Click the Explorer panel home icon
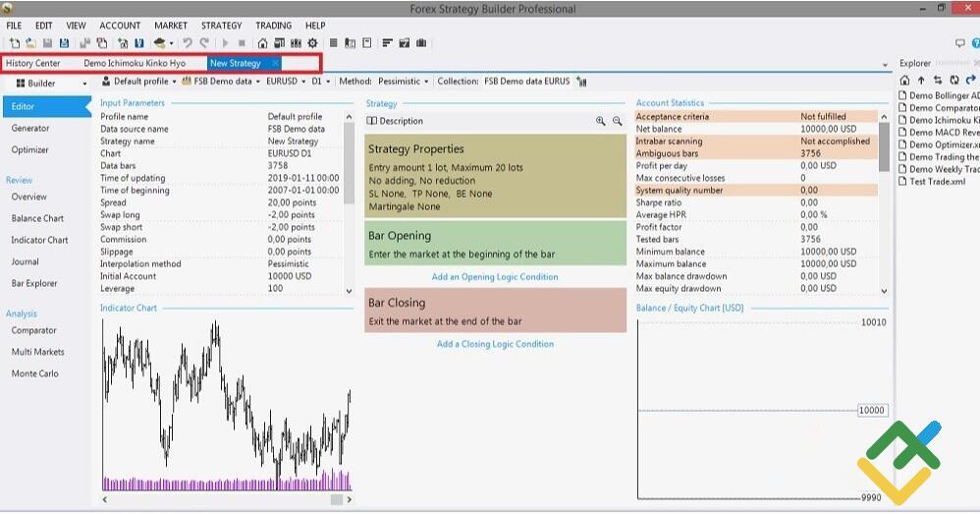The height and width of the screenshot is (514, 980). tap(905, 81)
